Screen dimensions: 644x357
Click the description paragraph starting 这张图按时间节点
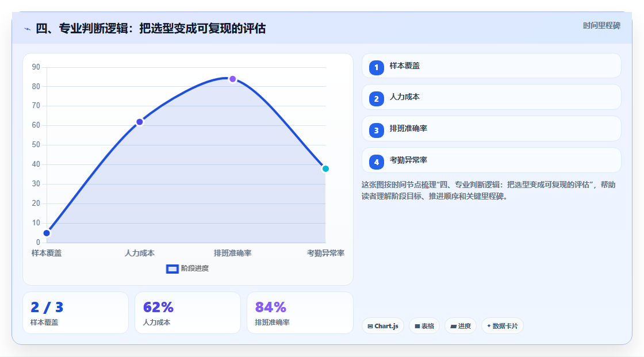pyautogui.click(x=488, y=191)
